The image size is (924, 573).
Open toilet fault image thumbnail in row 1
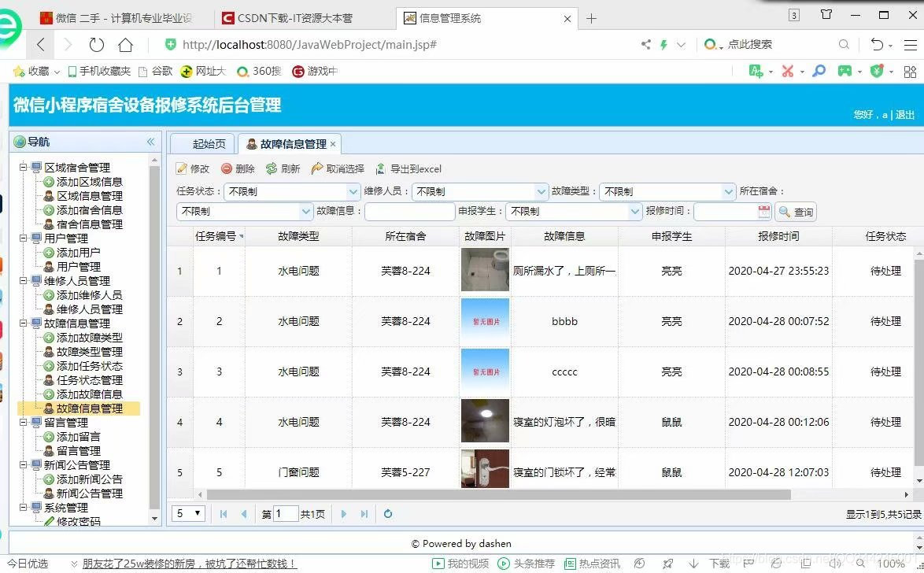(484, 270)
